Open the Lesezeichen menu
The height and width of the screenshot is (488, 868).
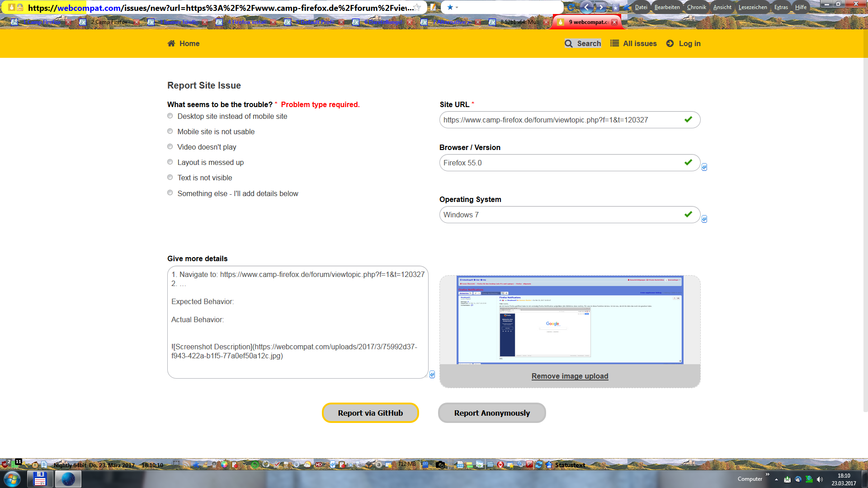(752, 7)
